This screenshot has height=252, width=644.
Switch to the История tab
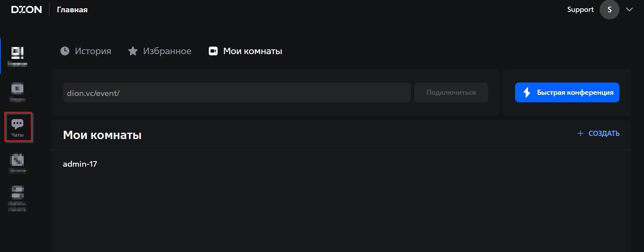pos(86,51)
